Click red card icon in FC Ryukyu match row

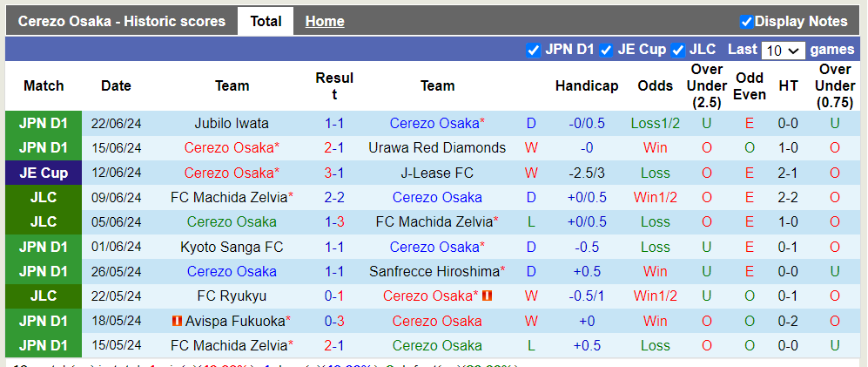488,296
